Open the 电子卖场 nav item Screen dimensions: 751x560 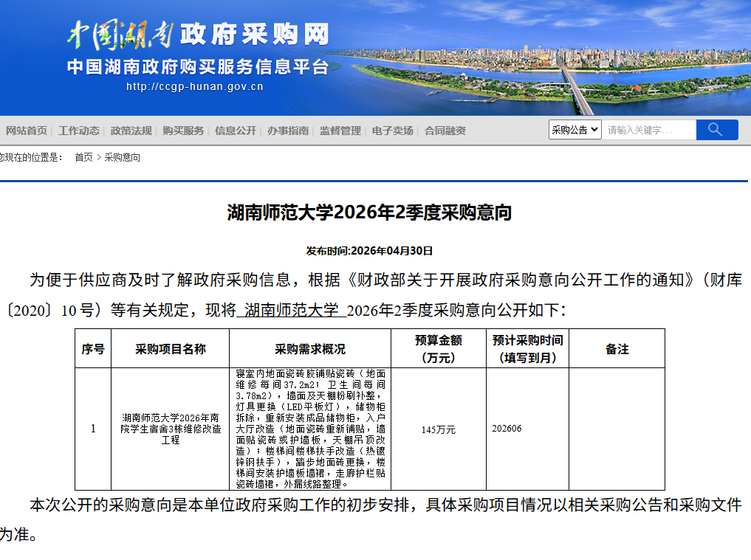click(392, 131)
